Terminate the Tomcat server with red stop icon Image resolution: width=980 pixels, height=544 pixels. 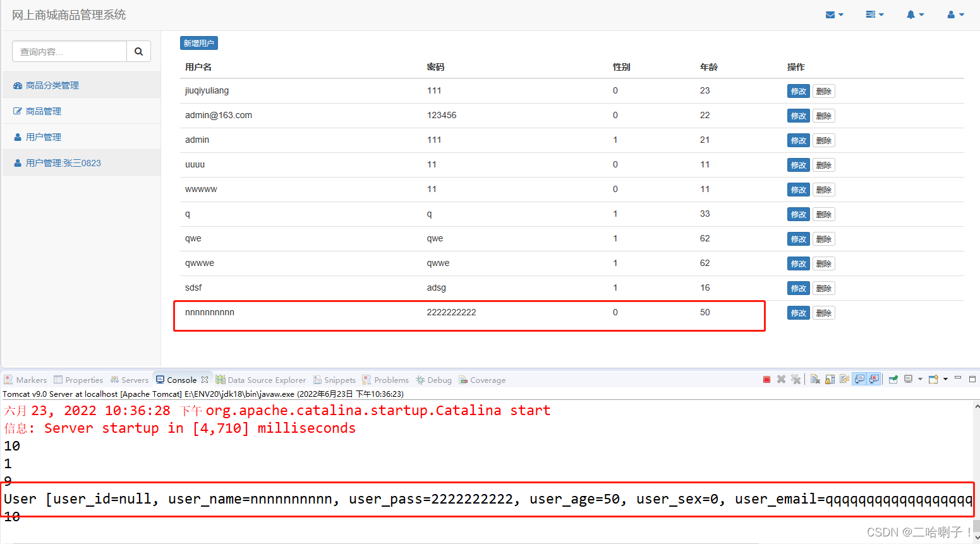tap(766, 379)
